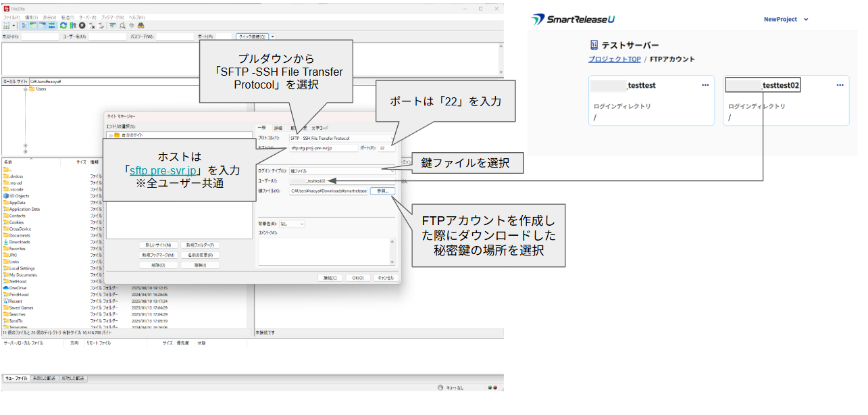The image size is (868, 415).
Task: Toggle the local directory tree icon
Action: tap(32, 26)
